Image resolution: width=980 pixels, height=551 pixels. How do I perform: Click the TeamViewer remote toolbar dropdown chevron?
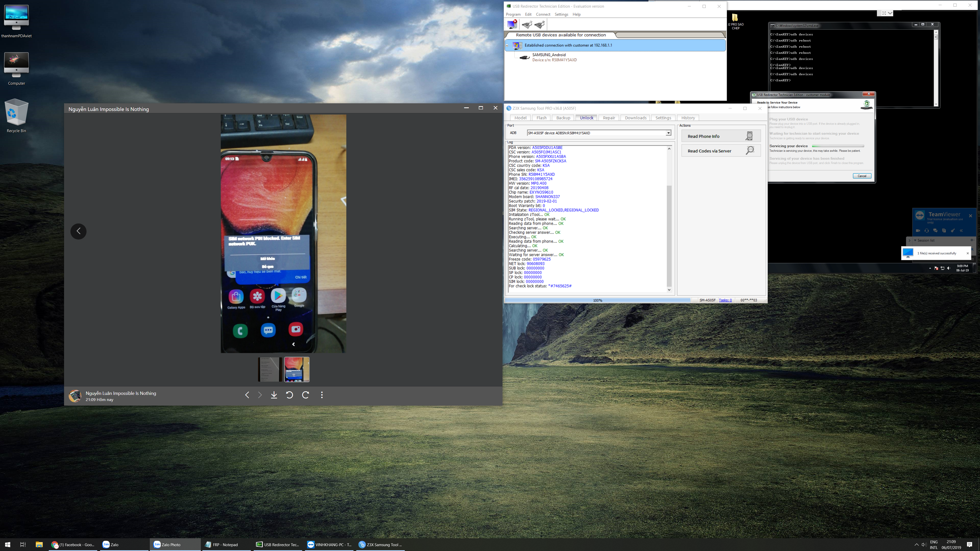[890, 13]
